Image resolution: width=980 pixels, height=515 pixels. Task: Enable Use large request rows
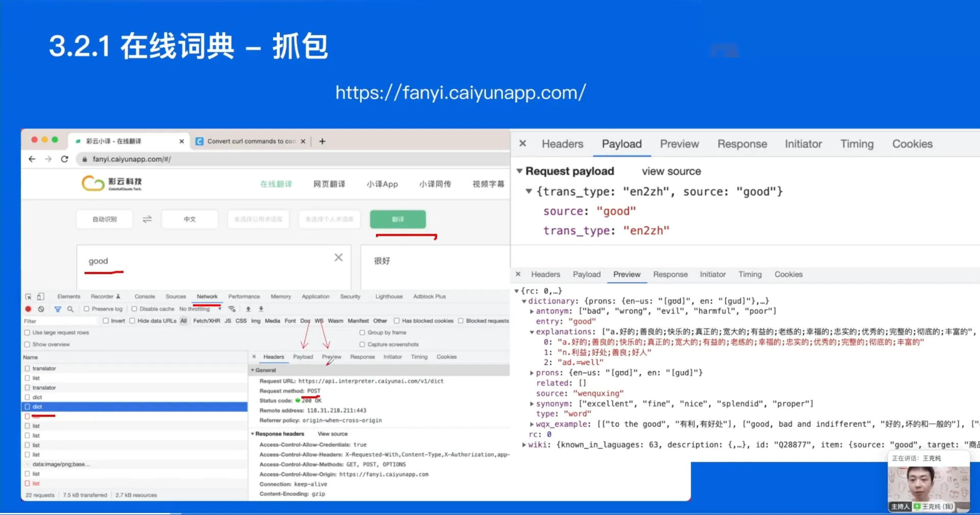tap(27, 332)
